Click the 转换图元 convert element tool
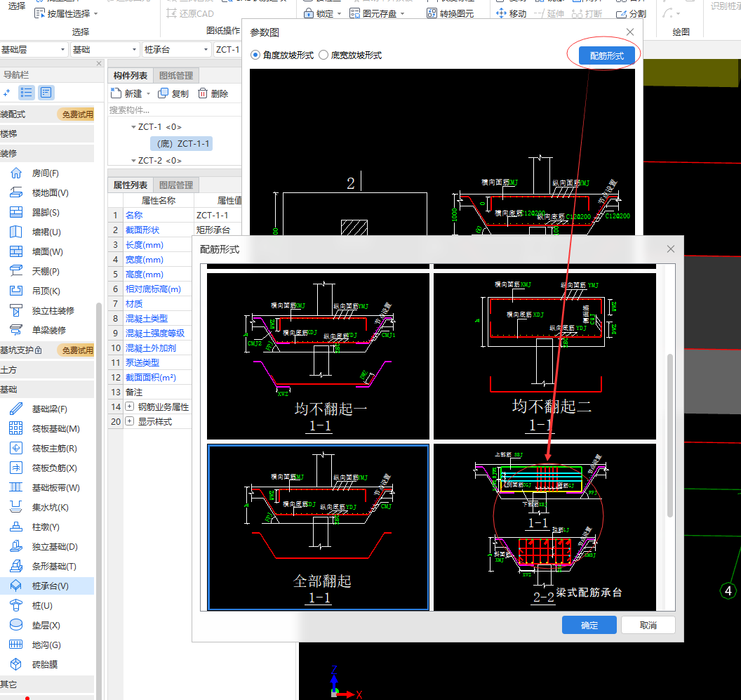Screen dimensions: 741x700 (x=450, y=13)
